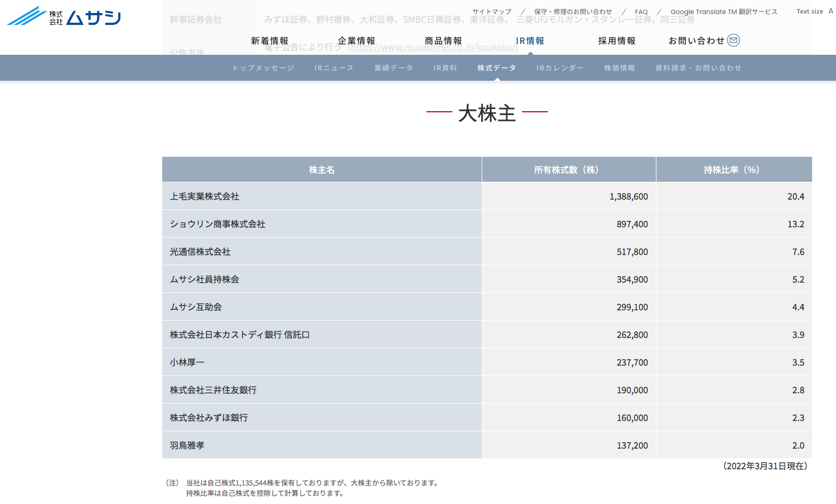The height and width of the screenshot is (504, 836).
Task: Go to IRニュース sub-navigation tab
Action: point(334,68)
